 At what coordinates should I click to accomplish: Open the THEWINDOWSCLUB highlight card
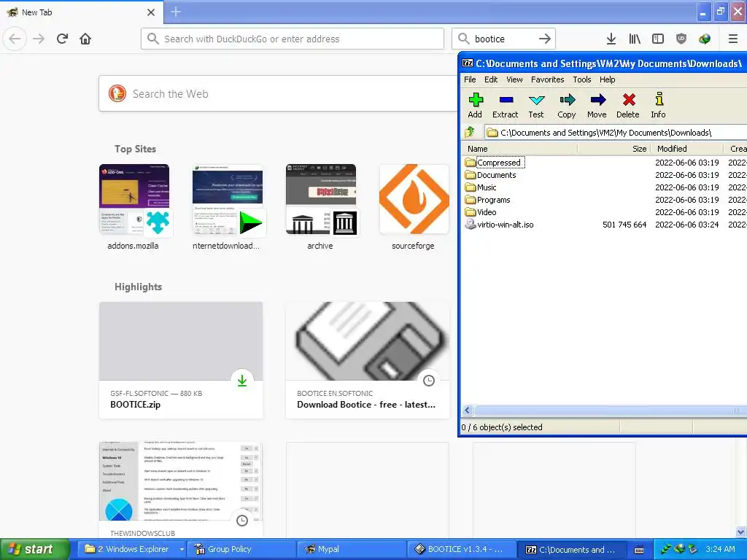181,491
